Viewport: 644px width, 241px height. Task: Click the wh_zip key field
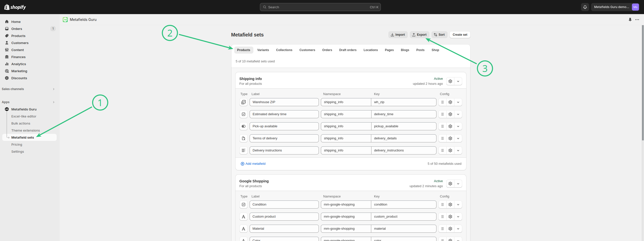tap(403, 102)
